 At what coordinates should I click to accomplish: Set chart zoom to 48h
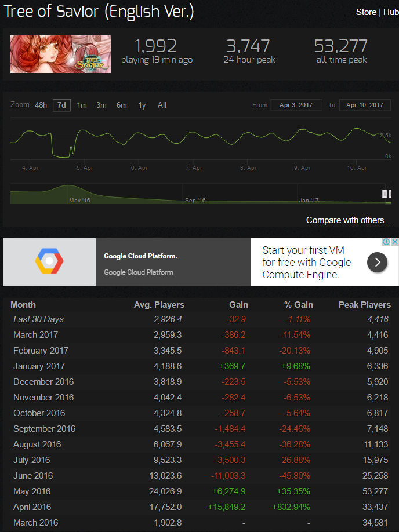[x=41, y=105]
